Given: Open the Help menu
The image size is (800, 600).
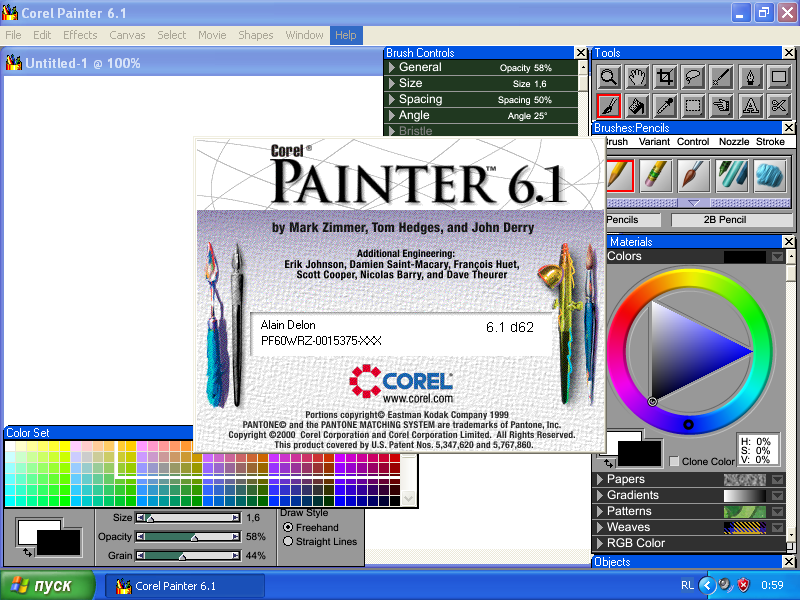Looking at the screenshot, I should (x=346, y=35).
